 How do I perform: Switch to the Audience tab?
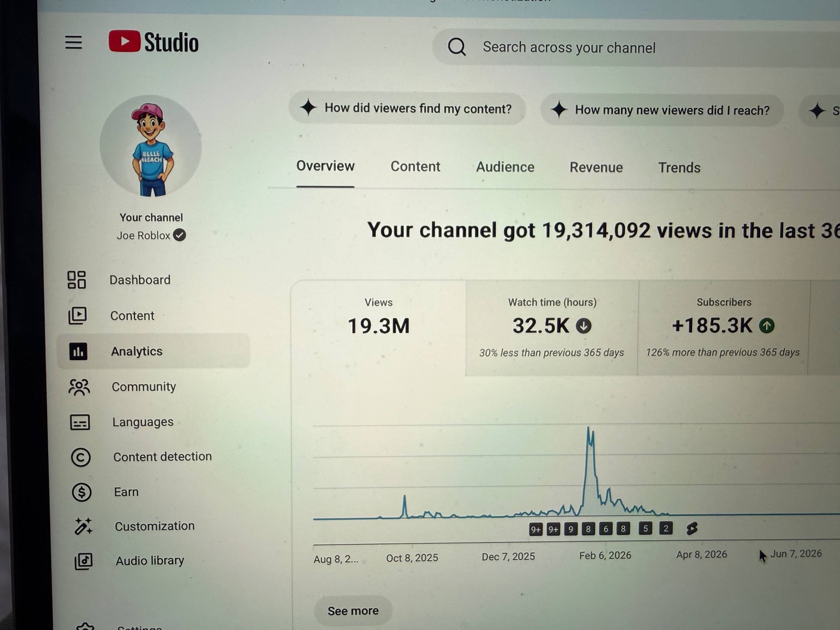505,167
